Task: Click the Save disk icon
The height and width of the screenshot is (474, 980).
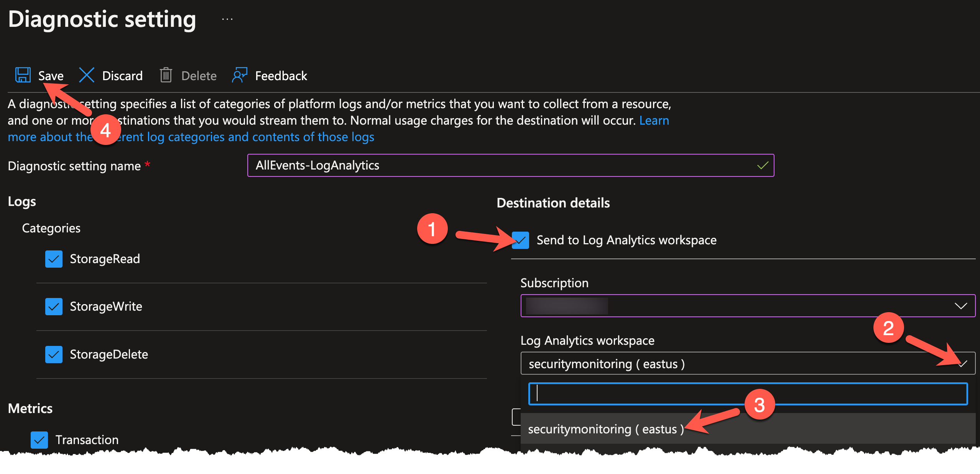Action: (23, 75)
